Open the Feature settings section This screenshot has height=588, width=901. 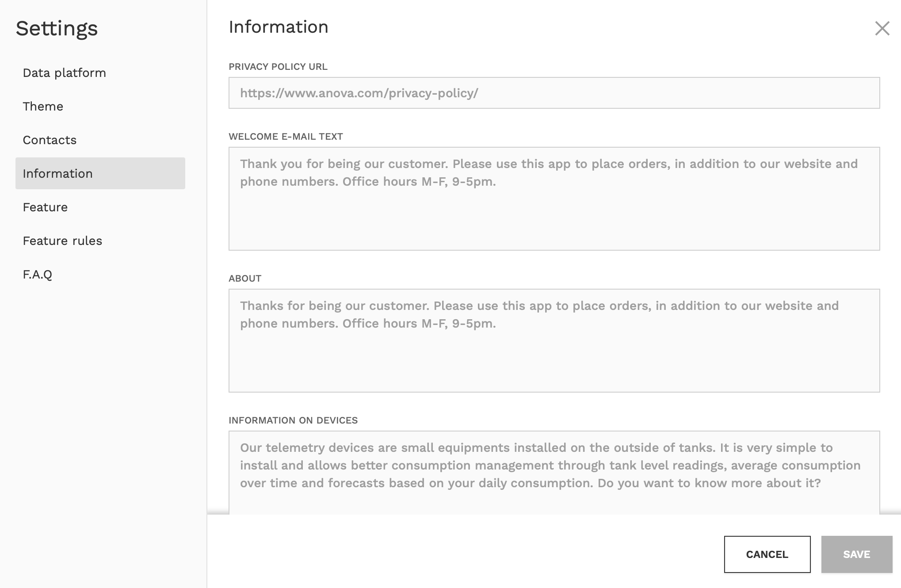click(45, 207)
